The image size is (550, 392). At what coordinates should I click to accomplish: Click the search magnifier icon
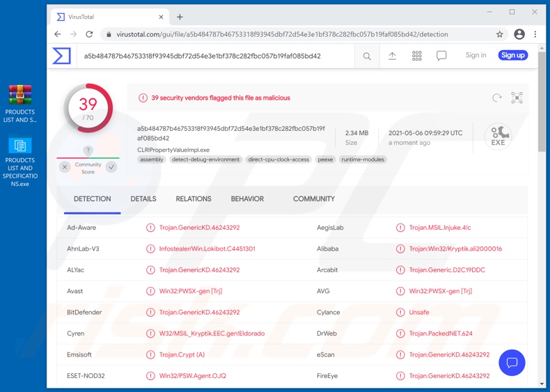(367, 56)
